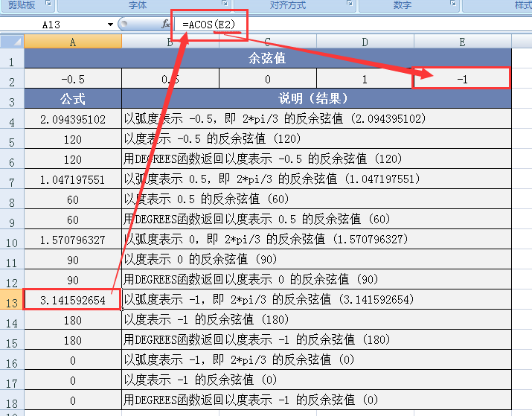Select cell with value 2.094395102 in column A
The width and height of the screenshot is (532, 416).
[x=73, y=119]
